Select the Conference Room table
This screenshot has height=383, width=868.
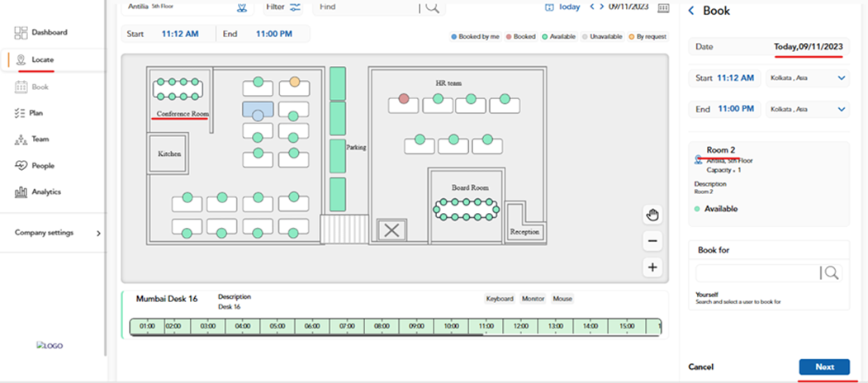178,89
